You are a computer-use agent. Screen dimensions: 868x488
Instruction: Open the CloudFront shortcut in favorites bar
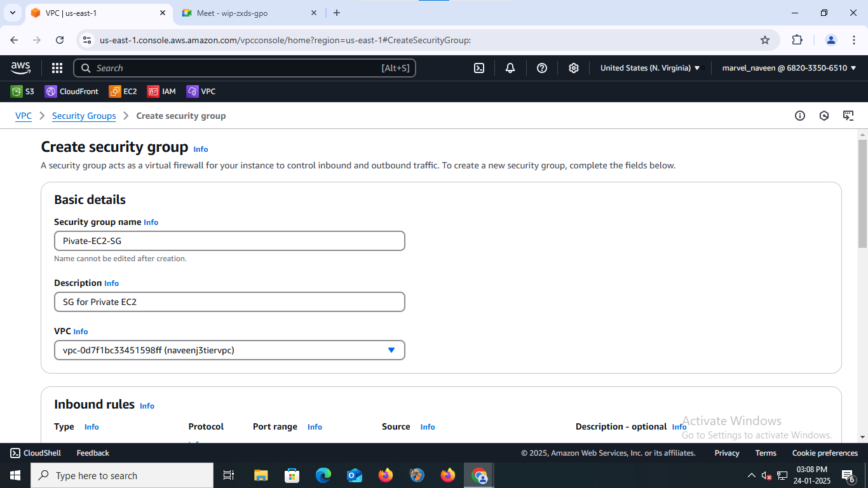72,91
